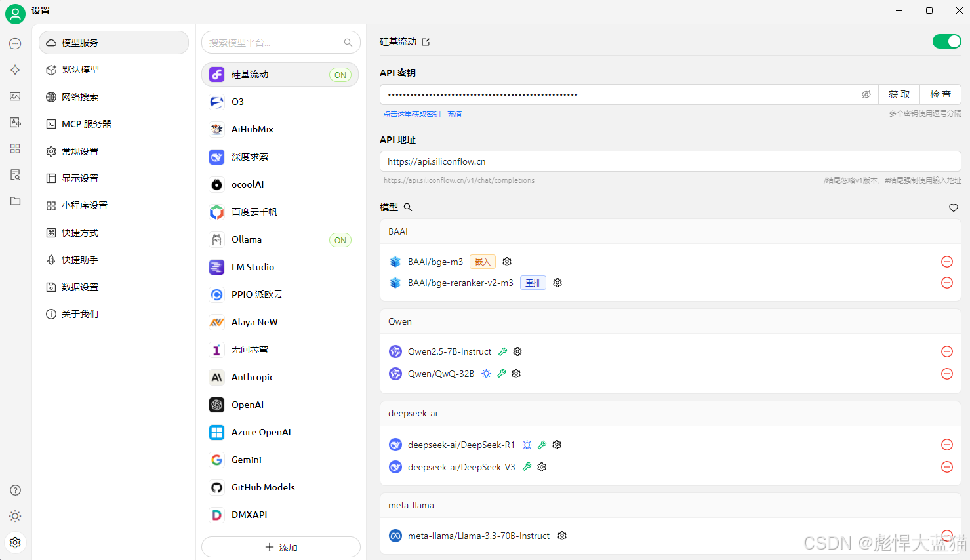Screen dimensions: 970x560
Task: Select the ocoolAI provider
Action: [280, 184]
